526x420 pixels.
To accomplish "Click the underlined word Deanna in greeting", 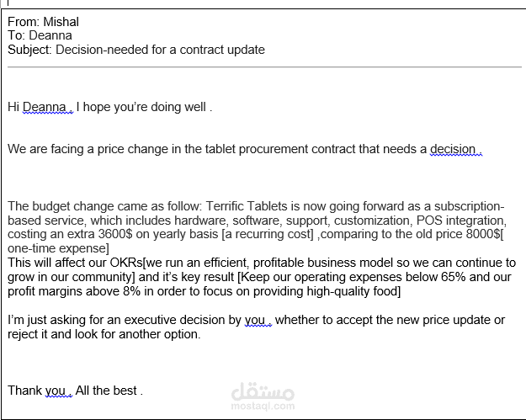I will click(45, 107).
